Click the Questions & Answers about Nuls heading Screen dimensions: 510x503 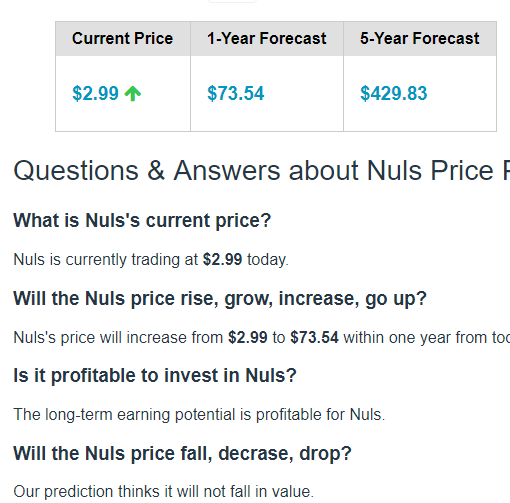(x=261, y=171)
